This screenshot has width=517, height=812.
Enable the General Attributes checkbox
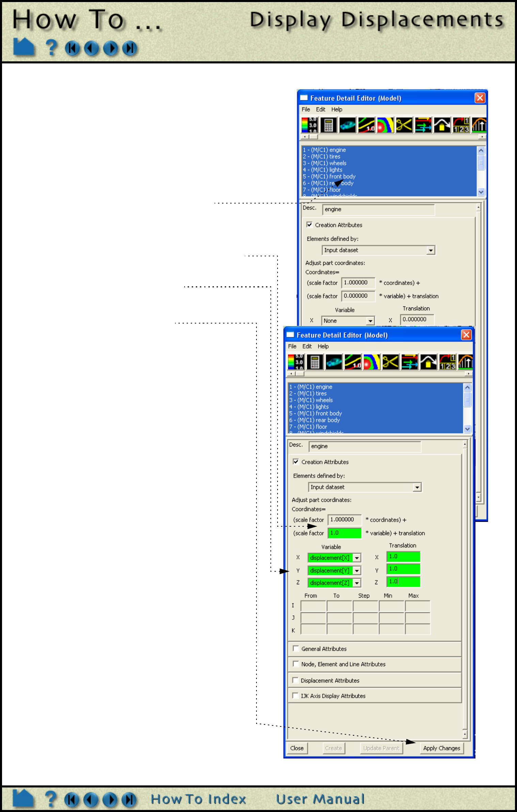point(296,648)
